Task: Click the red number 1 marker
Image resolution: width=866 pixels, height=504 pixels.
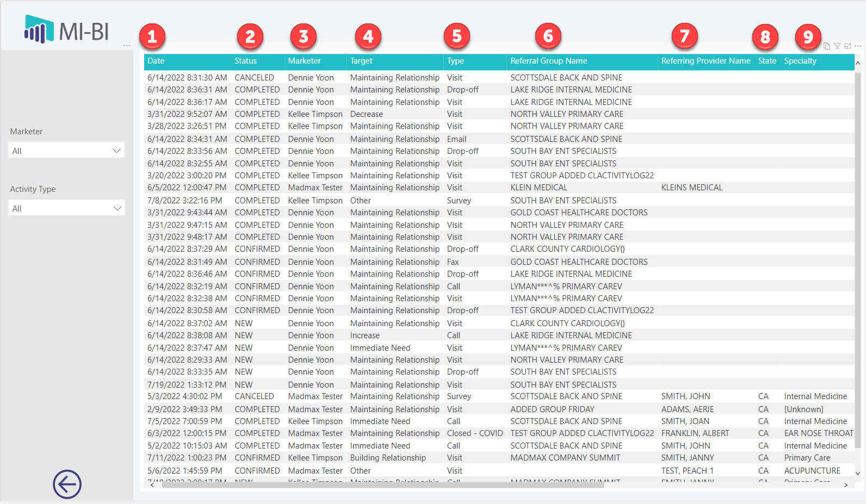Action: 152,37
